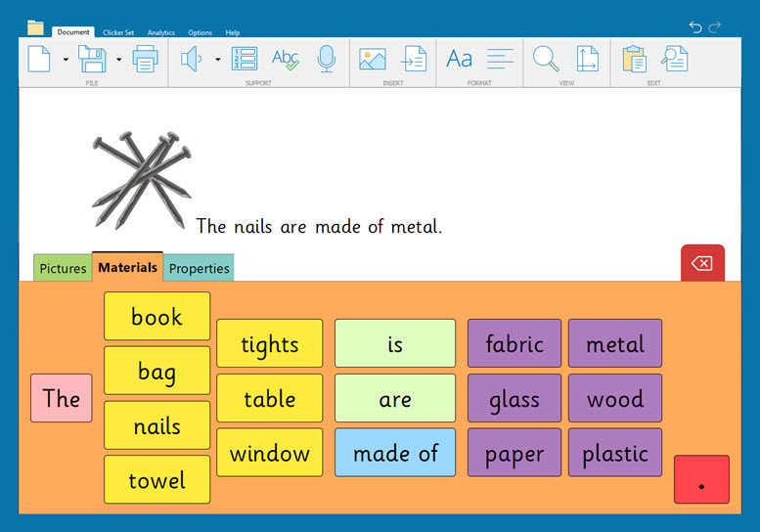Expand the speaker options dropdown arrow
The width and height of the screenshot is (760, 532).
(x=217, y=60)
